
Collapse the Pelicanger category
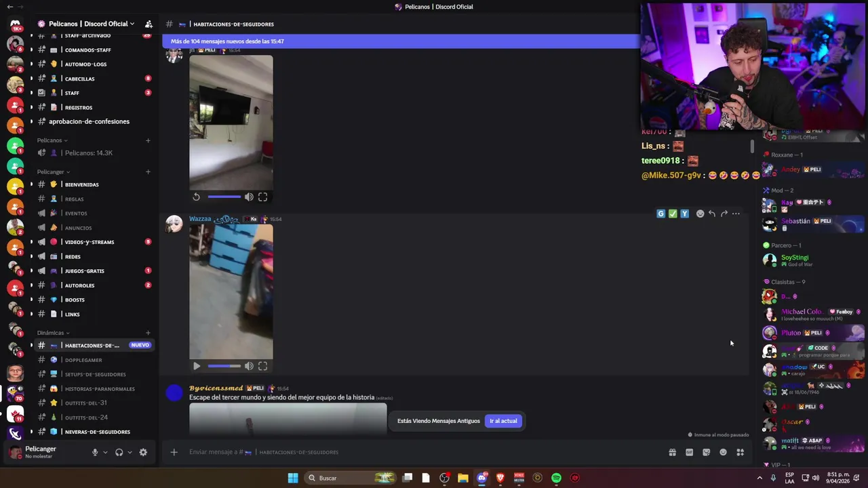tap(54, 171)
